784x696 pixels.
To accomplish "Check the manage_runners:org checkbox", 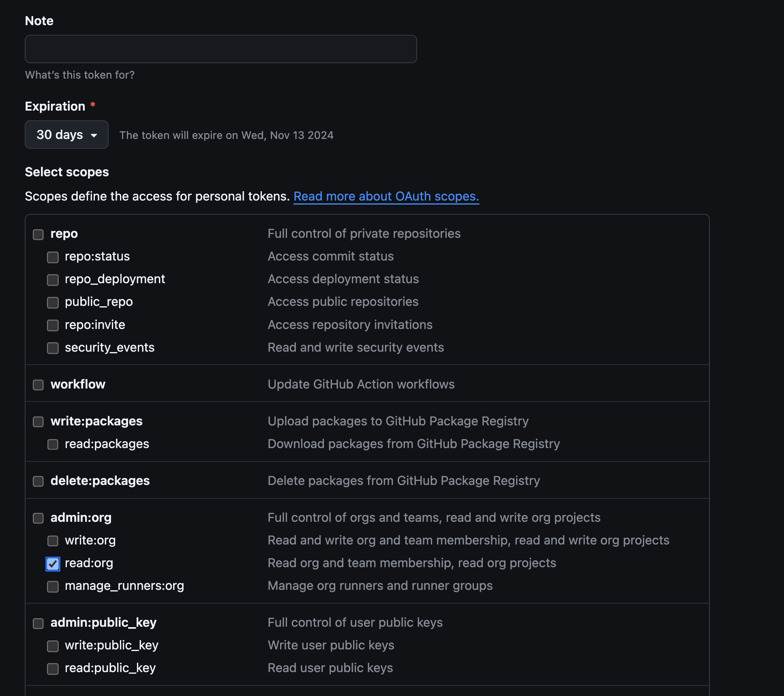I will (x=53, y=587).
